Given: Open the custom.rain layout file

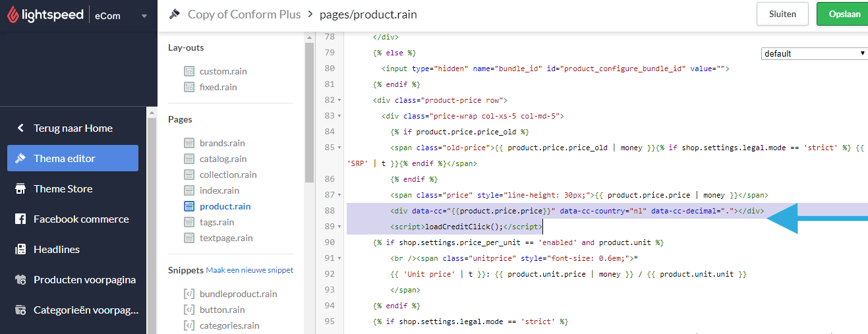Looking at the screenshot, I should pyautogui.click(x=223, y=71).
